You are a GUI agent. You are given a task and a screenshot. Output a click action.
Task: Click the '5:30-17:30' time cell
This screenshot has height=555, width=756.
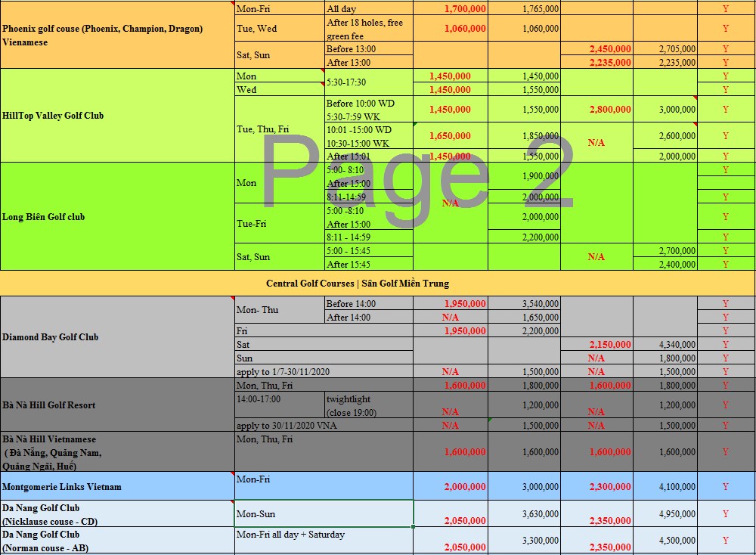tap(369, 82)
